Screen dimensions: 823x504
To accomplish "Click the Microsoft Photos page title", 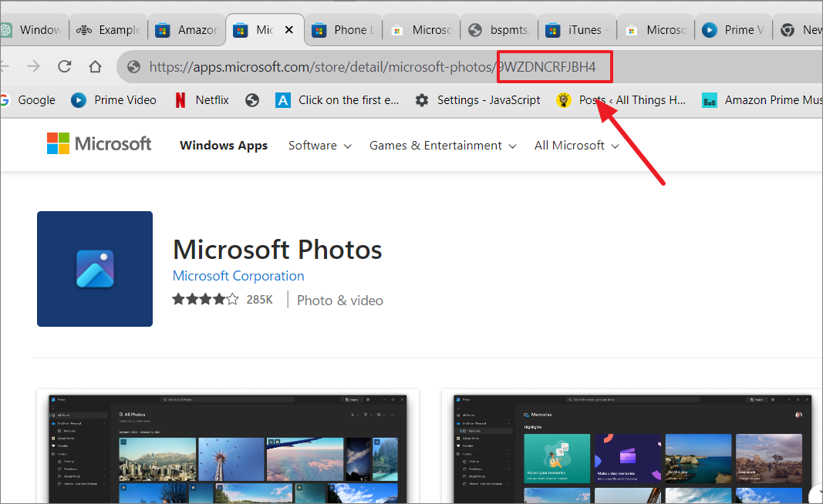I will coord(277,250).
